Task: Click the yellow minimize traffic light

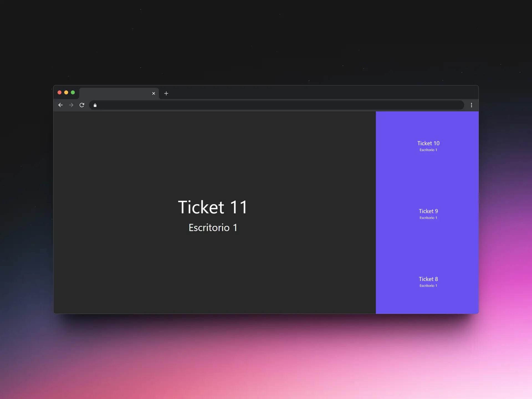Action: tap(66, 92)
